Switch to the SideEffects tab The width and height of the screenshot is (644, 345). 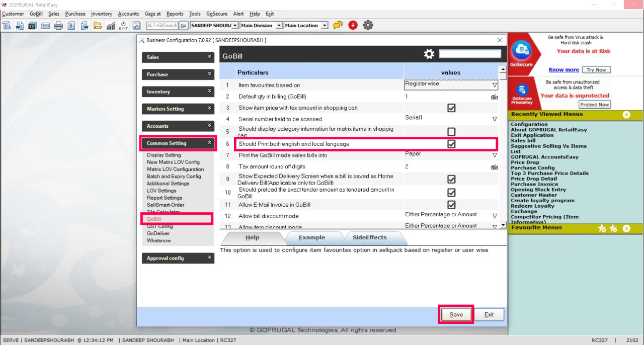point(370,237)
